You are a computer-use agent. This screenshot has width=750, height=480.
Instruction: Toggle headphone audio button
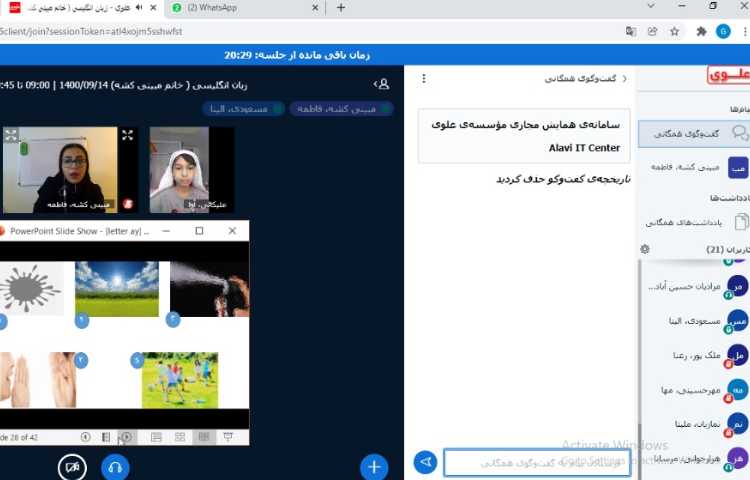(115, 467)
